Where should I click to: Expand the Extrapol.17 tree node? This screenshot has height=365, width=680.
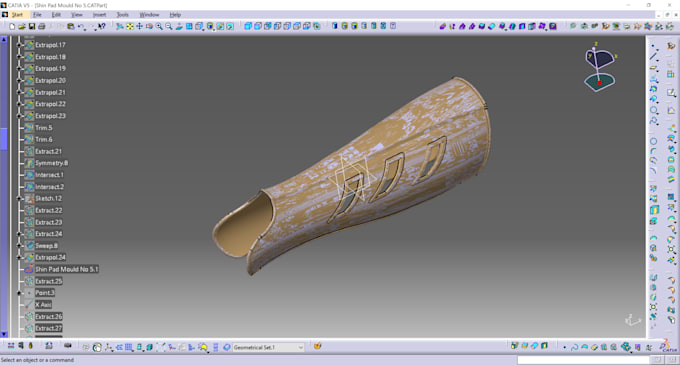pos(19,45)
